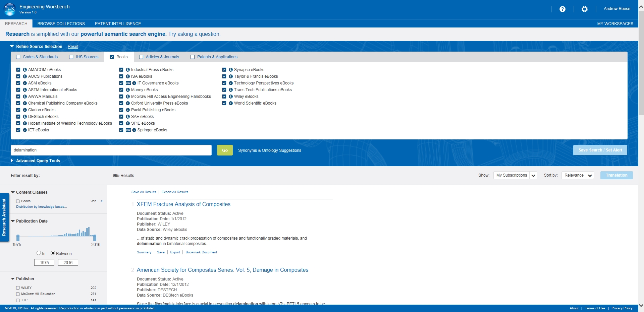
Task: Open Synonyms & Ontology Suggestions
Action: point(270,150)
